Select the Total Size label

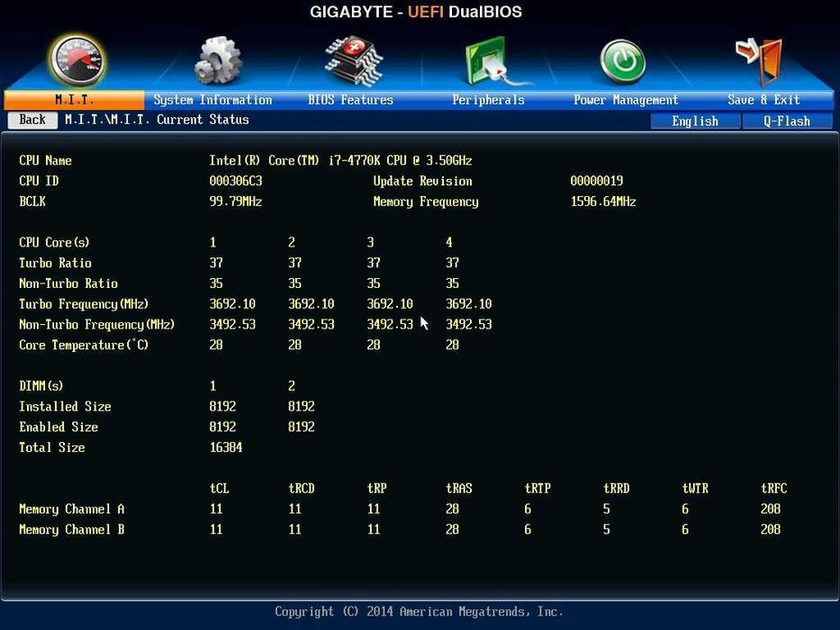52,447
